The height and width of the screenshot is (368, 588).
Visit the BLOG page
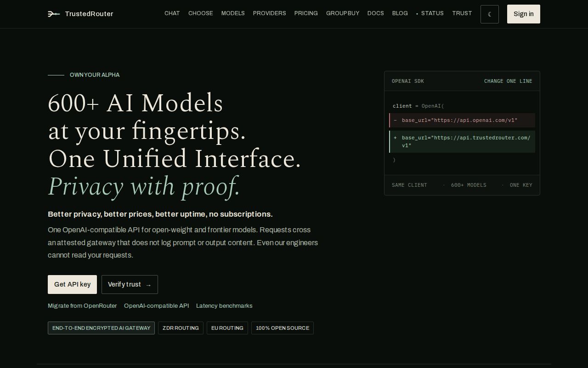(400, 13)
